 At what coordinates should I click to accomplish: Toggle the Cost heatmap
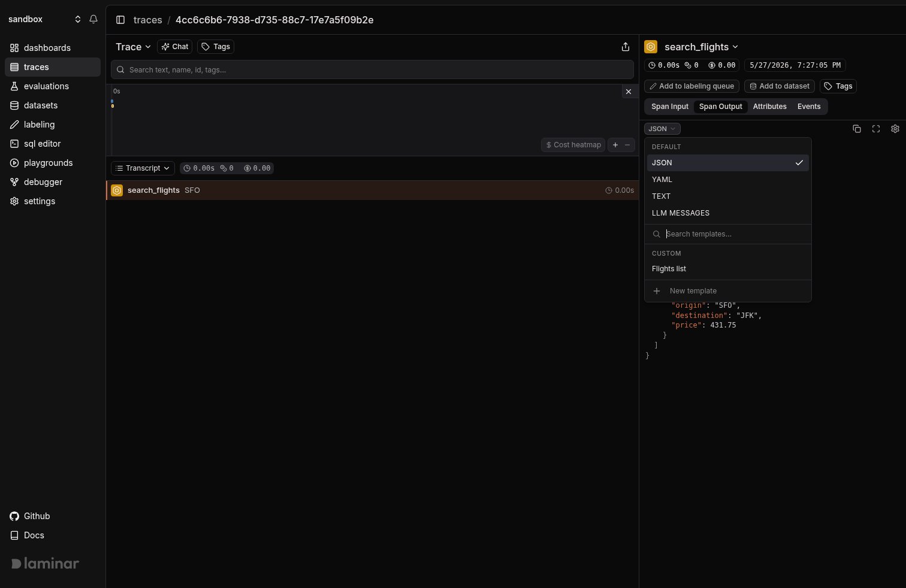coord(573,145)
